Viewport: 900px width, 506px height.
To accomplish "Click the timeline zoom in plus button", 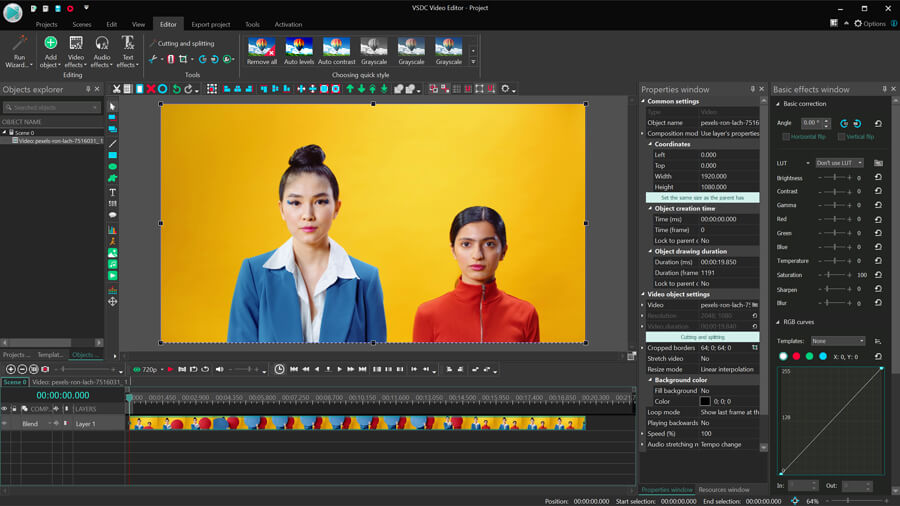I will pos(10,369).
